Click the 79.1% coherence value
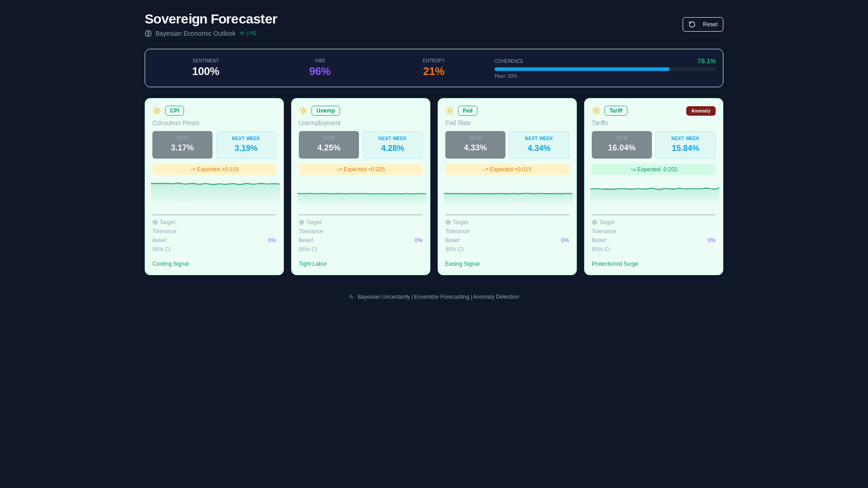 click(x=707, y=61)
